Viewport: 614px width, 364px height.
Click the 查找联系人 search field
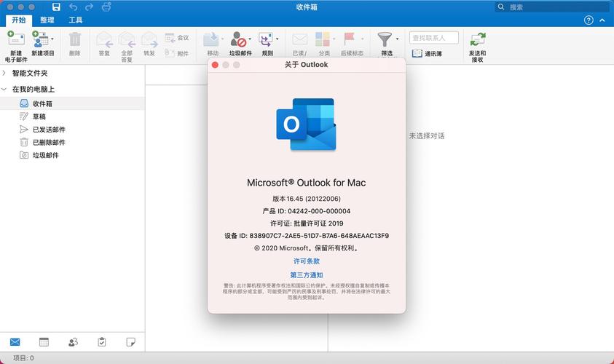tap(433, 37)
